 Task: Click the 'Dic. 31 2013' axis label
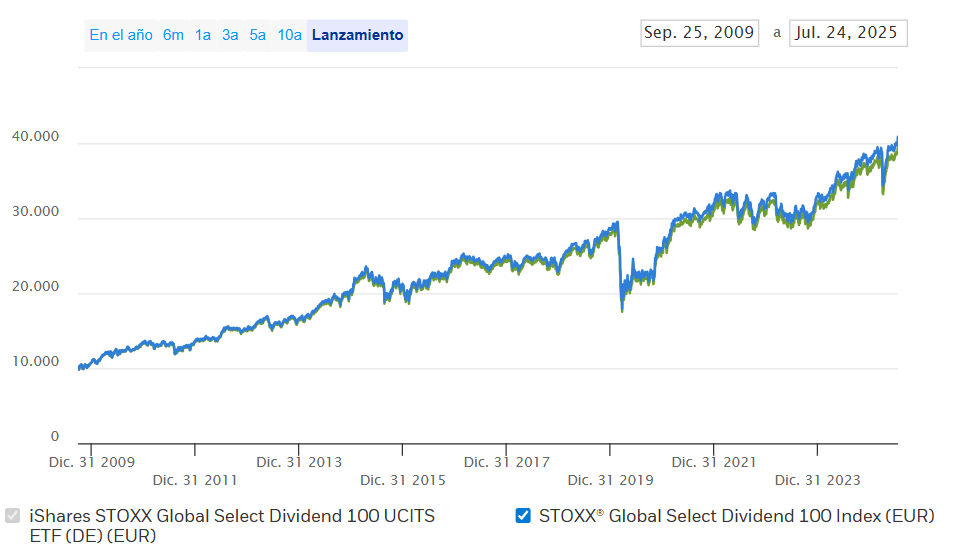299,462
